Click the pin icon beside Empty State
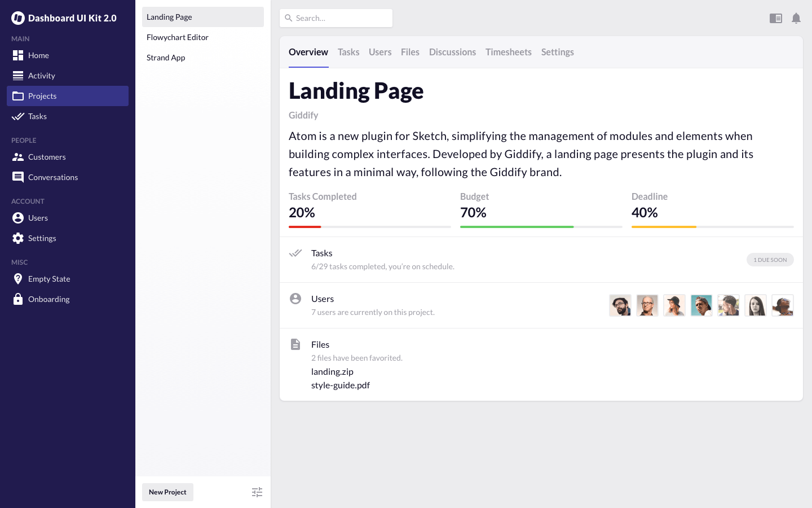Viewport: 812px width, 508px height. (x=18, y=279)
